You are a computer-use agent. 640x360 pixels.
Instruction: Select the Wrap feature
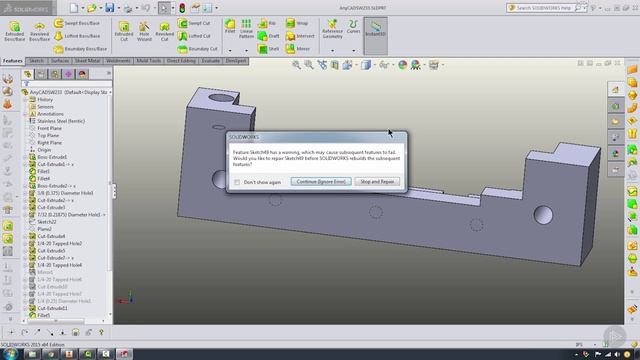[x=297, y=23]
